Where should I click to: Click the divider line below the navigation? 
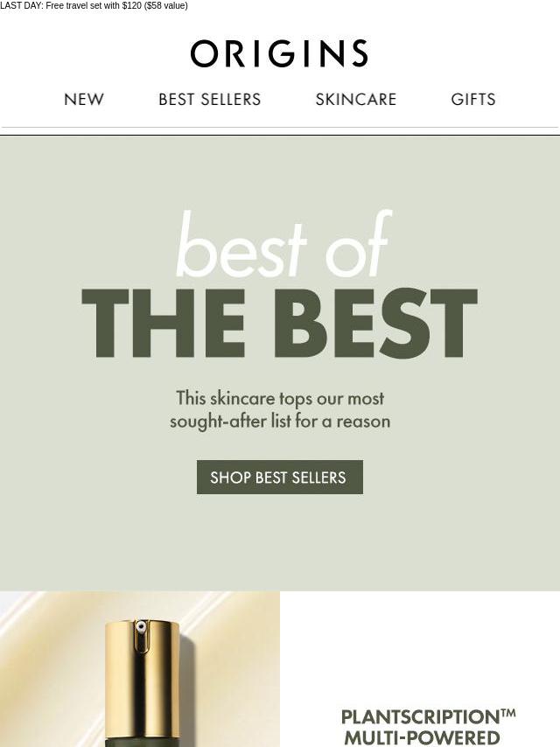pyautogui.click(x=280, y=127)
